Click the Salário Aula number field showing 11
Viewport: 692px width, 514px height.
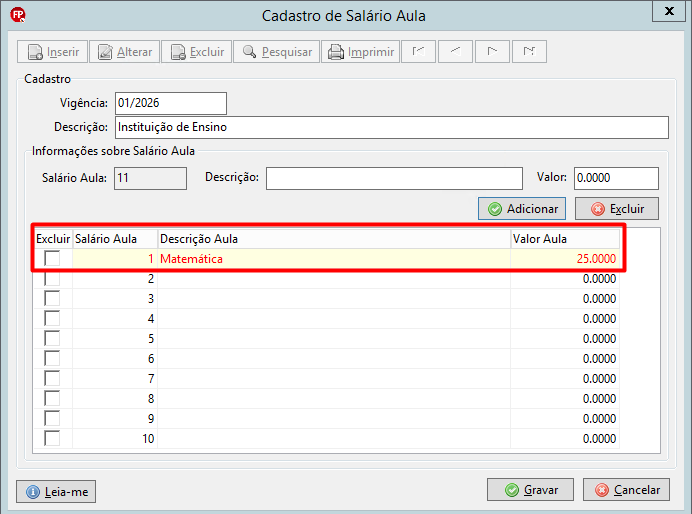[x=150, y=178]
